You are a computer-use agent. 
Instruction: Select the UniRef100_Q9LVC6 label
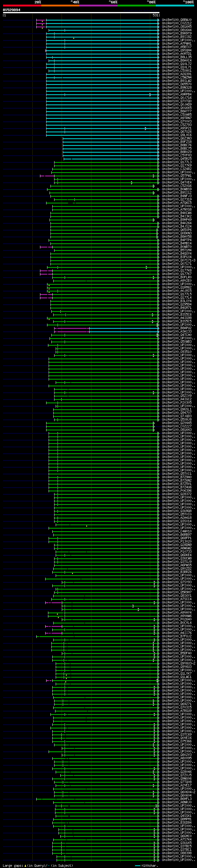177,135
